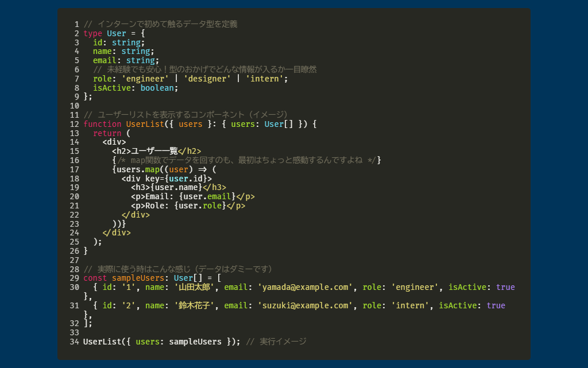Click 'suzuki@example.com' email string

(x=305, y=305)
